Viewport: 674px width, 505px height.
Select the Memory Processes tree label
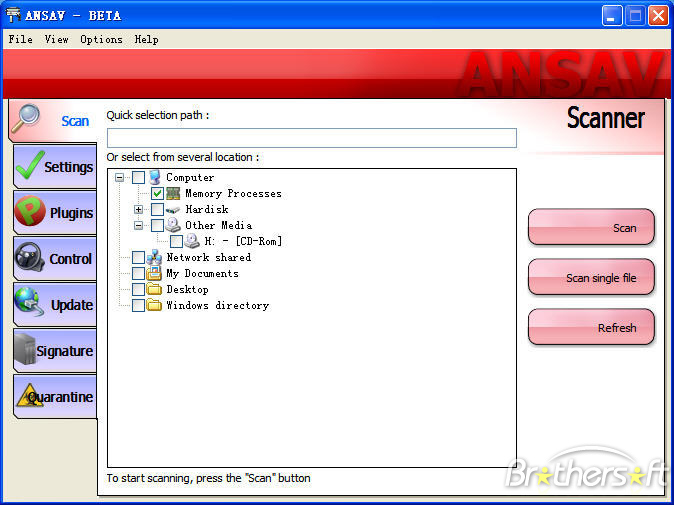tap(233, 193)
